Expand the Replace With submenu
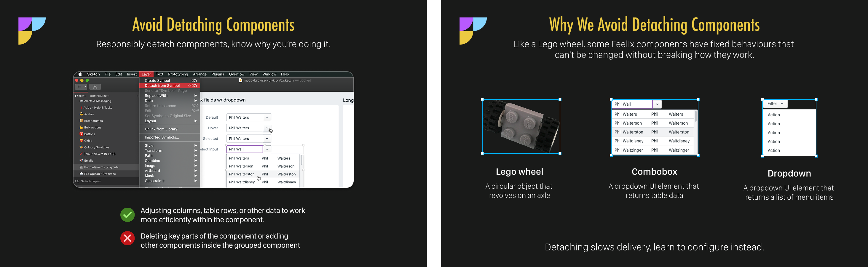868x267 pixels. (x=170, y=96)
